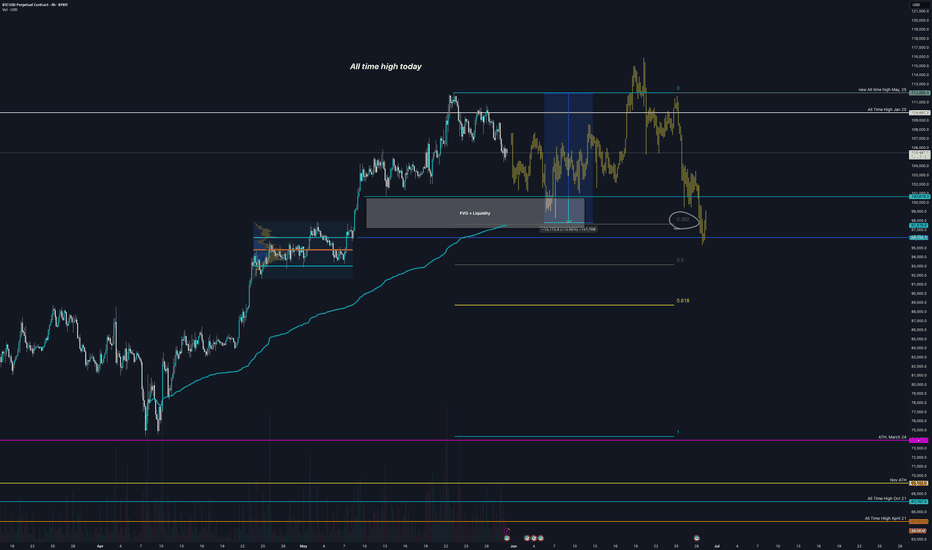The width and height of the screenshot is (932, 550).
Task: Click the 120,000.0 price scale label
Action: pos(920,20)
